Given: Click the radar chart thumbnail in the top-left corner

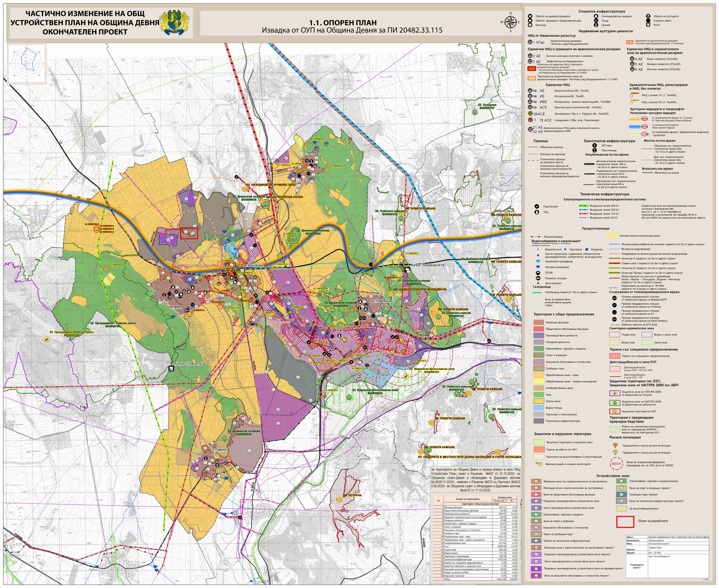Looking at the screenshot, I should (x=27, y=64).
